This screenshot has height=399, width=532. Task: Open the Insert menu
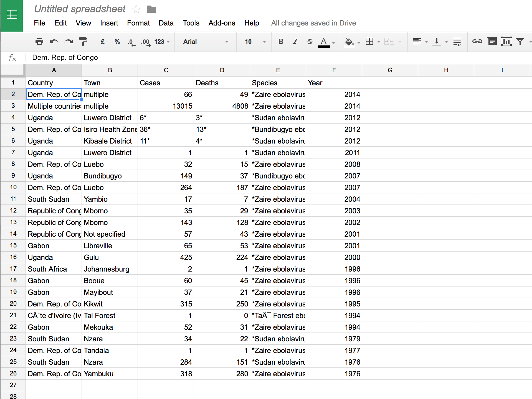[109, 23]
